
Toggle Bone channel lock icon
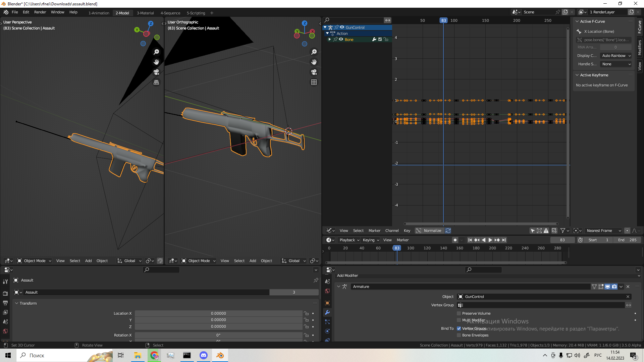386,40
